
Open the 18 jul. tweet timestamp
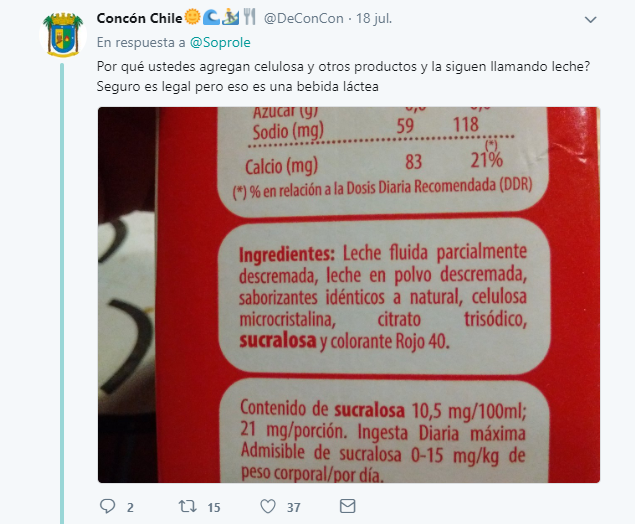(374, 19)
